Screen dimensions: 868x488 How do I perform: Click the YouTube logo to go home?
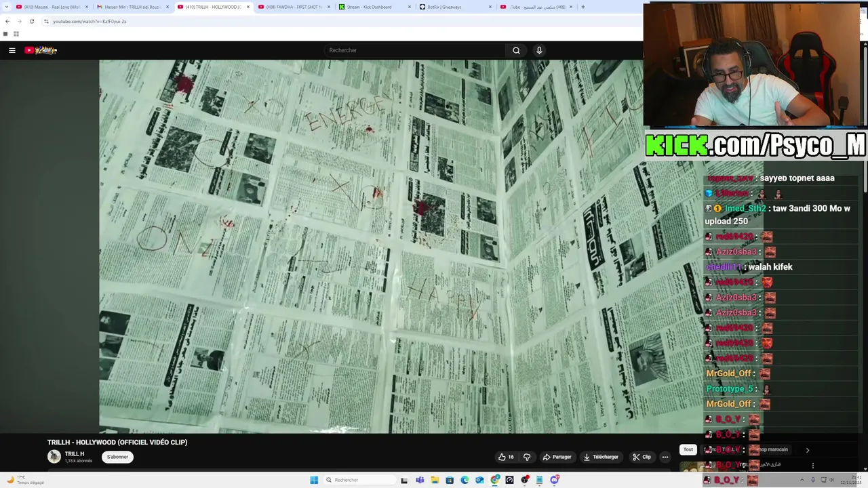pos(41,50)
